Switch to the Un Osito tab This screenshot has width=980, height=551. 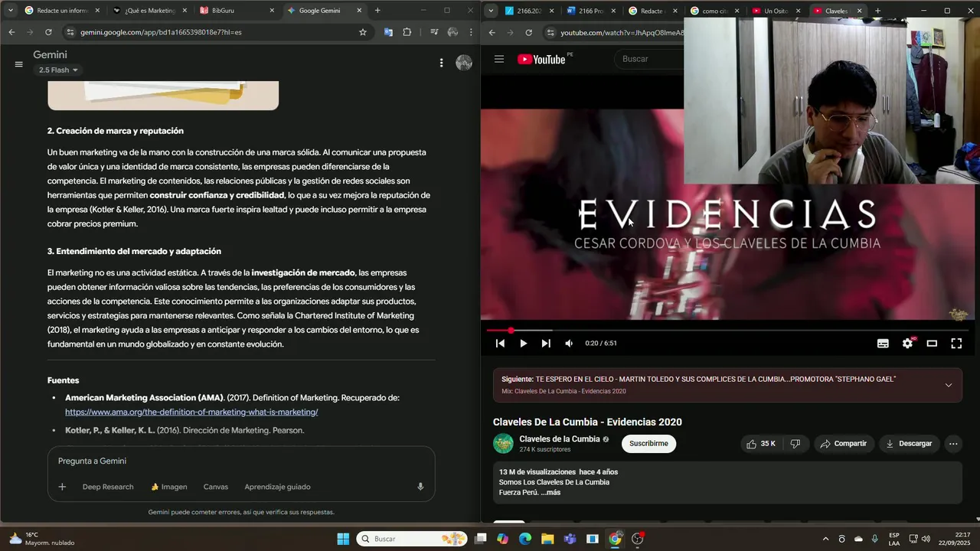[775, 11]
